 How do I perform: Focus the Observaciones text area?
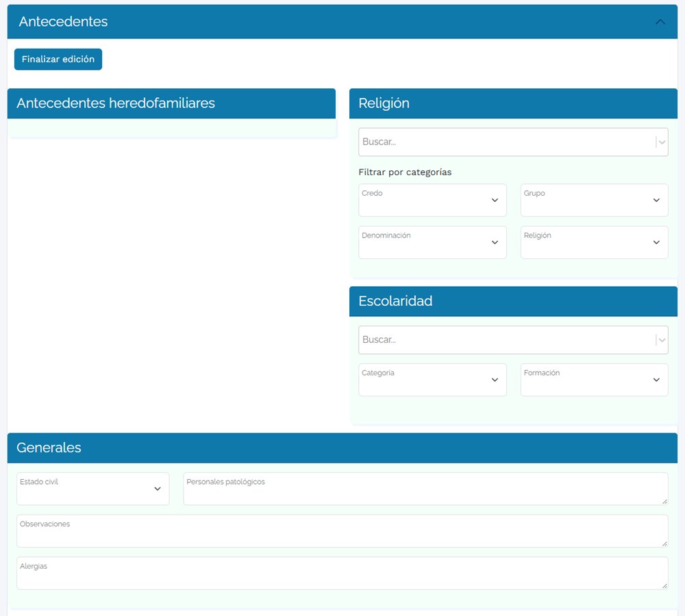(x=342, y=531)
